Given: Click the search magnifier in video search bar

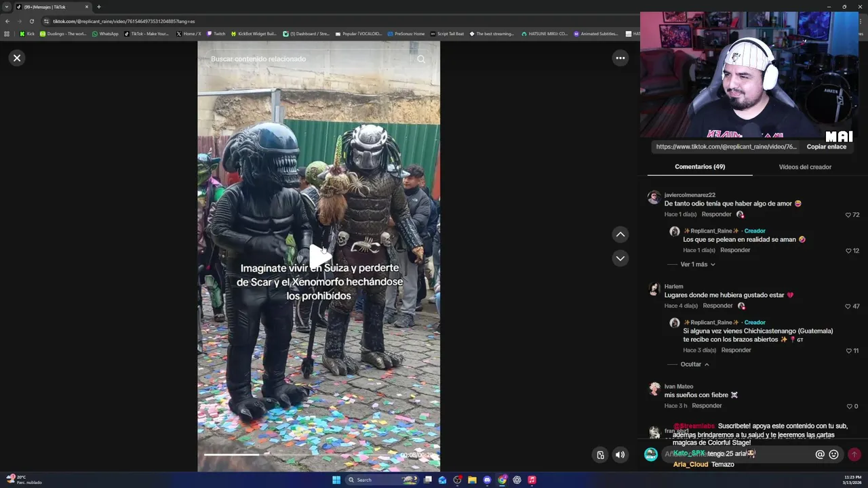Looking at the screenshot, I should pyautogui.click(x=421, y=59).
